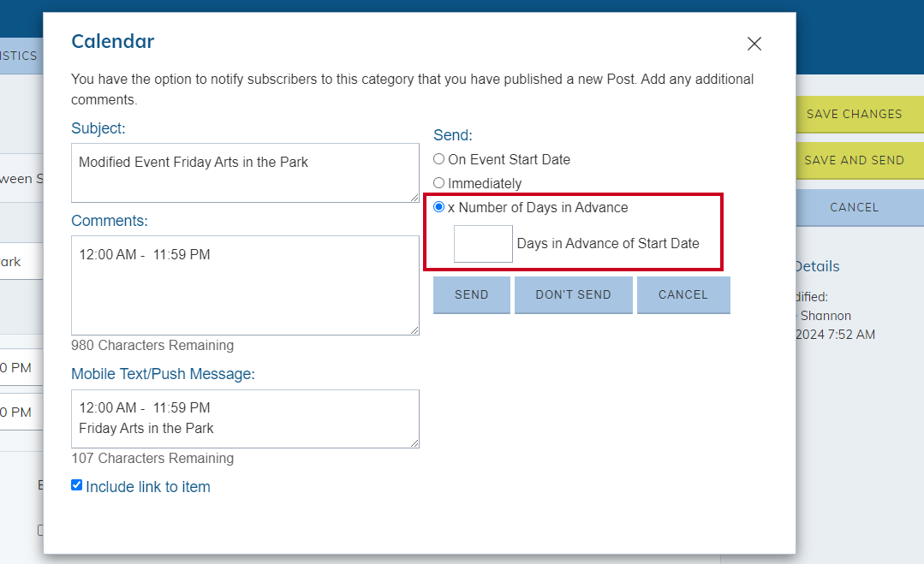Click the 'Subject:' label

point(98,128)
